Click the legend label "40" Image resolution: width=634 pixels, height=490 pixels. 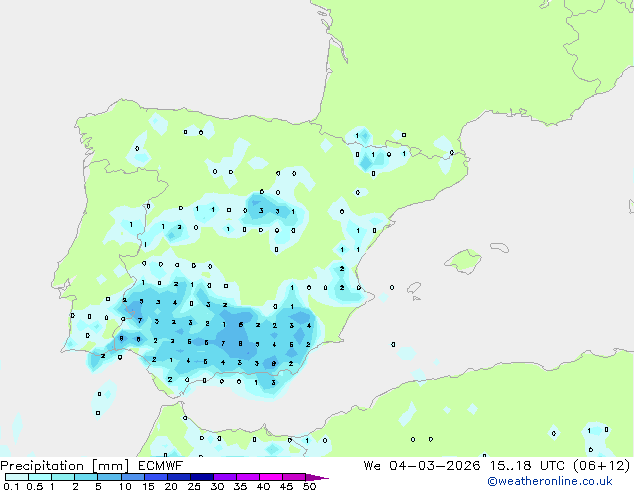click(263, 486)
